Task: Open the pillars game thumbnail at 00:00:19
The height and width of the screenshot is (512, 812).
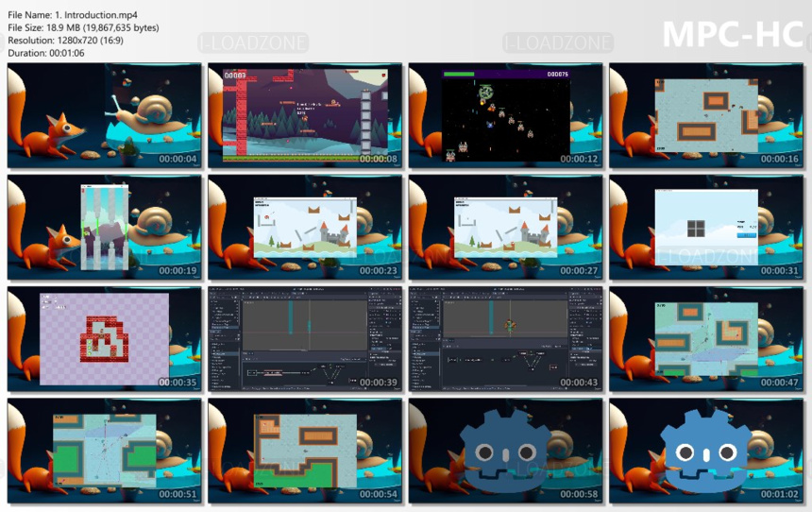Action: [105, 229]
